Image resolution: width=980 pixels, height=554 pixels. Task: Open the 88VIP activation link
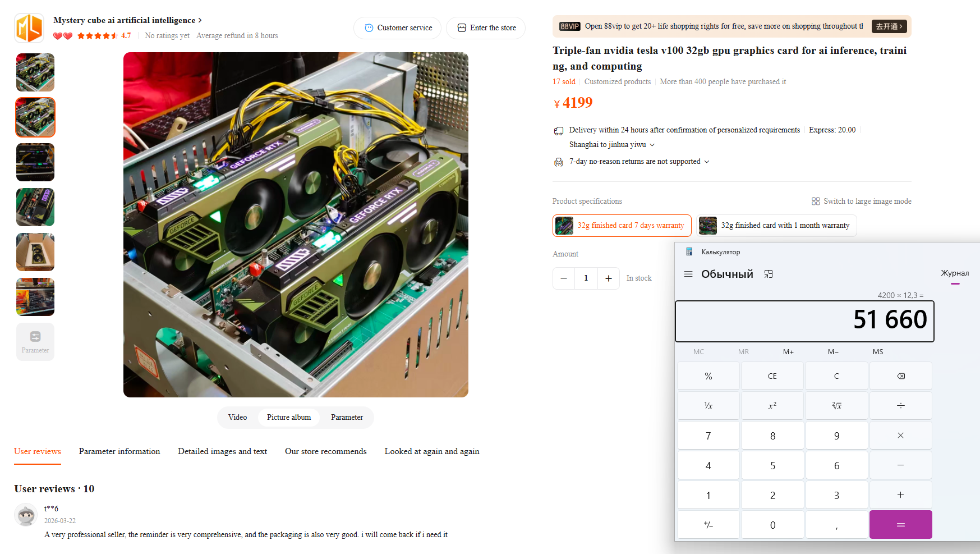tap(889, 26)
